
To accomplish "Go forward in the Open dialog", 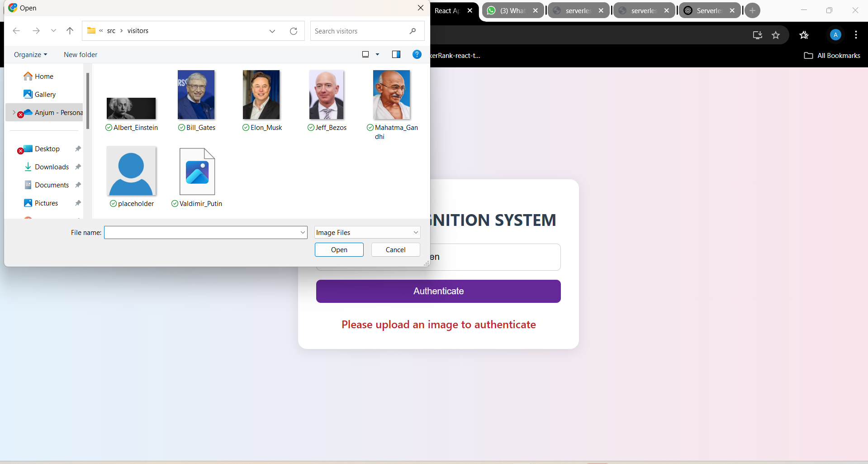I will 36,31.
